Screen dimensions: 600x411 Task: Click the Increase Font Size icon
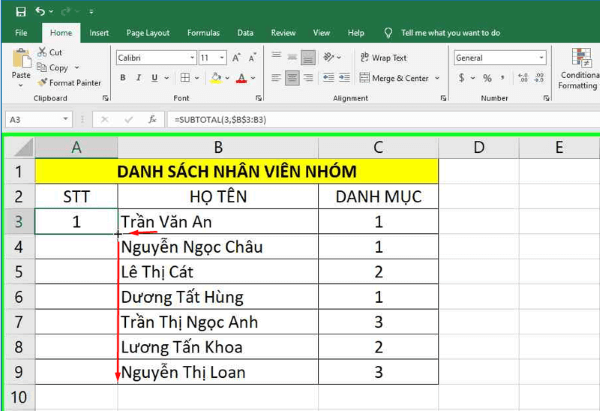(x=236, y=58)
